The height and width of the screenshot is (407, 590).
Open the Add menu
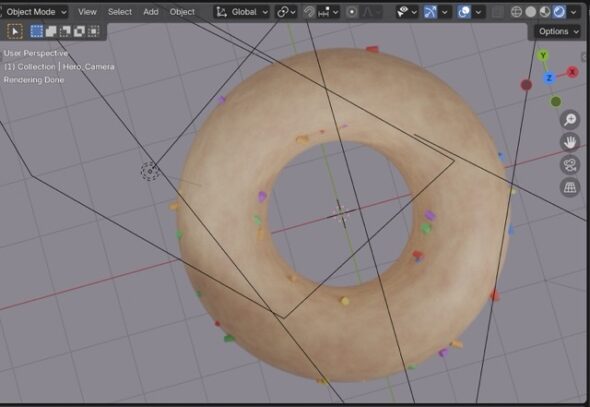point(151,12)
